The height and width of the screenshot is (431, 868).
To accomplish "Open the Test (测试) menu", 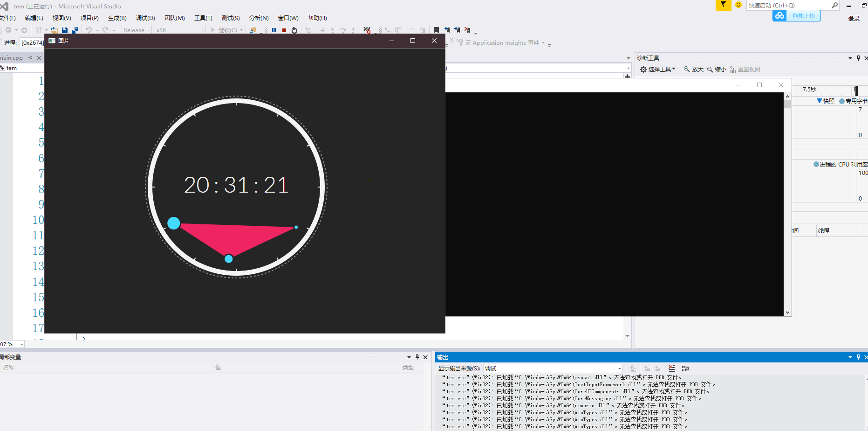I will tap(231, 18).
